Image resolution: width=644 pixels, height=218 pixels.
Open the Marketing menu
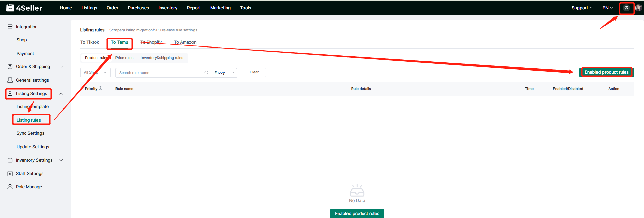click(220, 8)
